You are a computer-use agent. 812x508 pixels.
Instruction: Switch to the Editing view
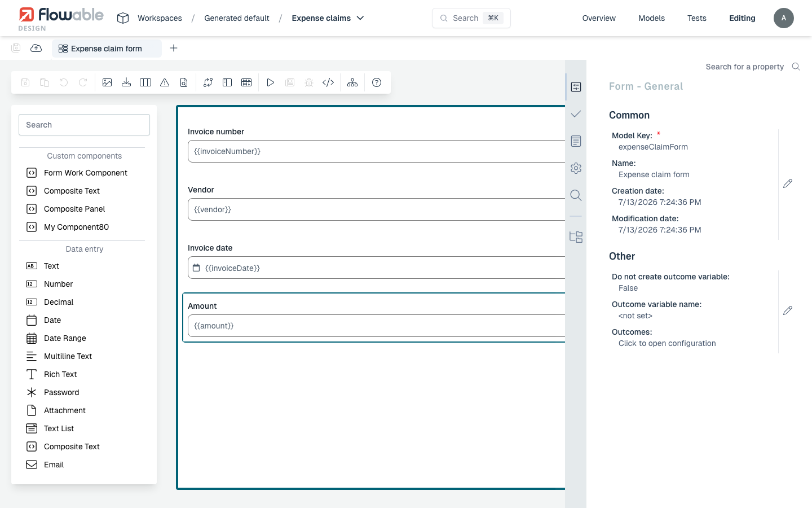pyautogui.click(x=742, y=18)
